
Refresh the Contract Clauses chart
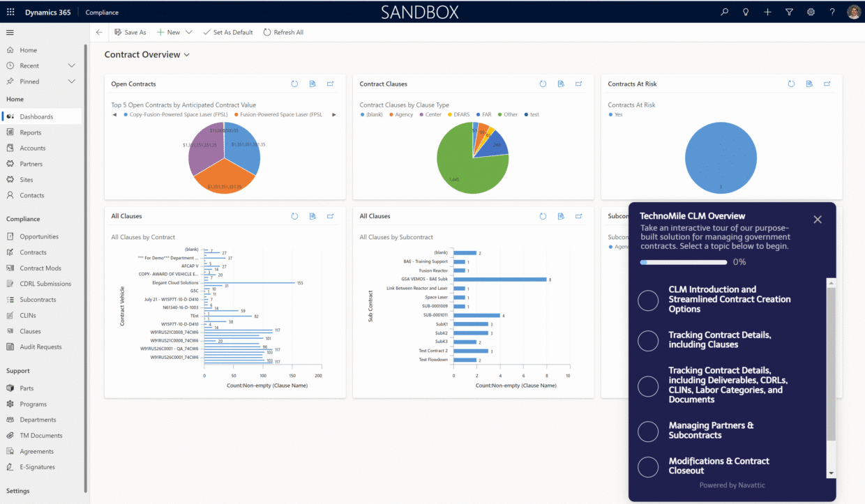pos(543,84)
